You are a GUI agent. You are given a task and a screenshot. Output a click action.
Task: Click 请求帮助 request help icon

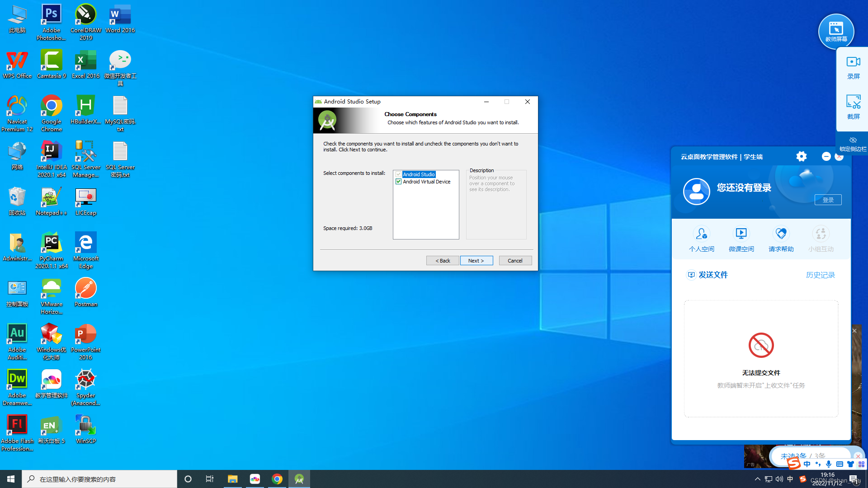781,234
